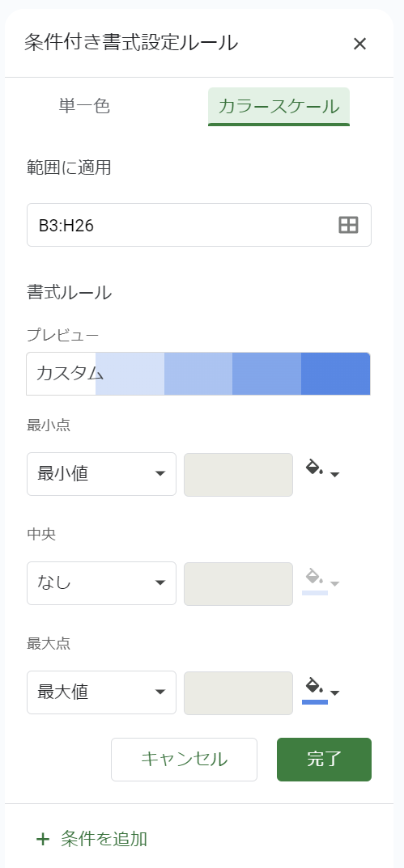Switch to the 単一色 tab
Image resolution: width=404 pixels, height=868 pixels.
(84, 106)
